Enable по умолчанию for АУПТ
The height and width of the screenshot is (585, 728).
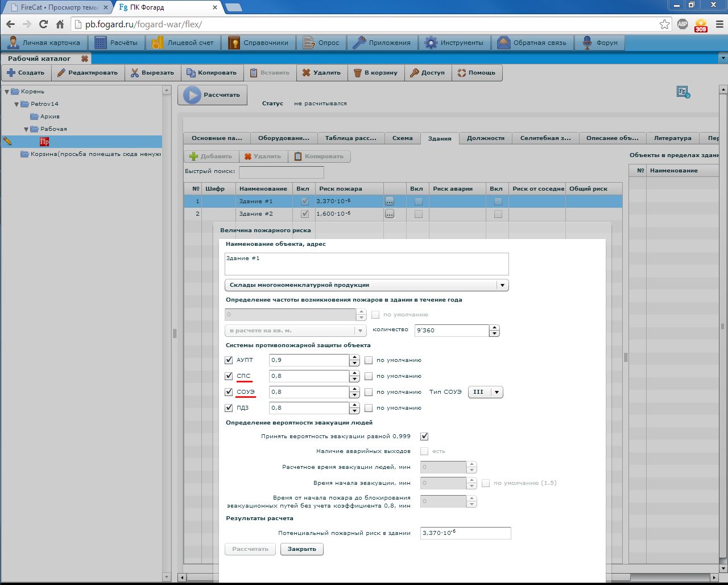tap(369, 360)
